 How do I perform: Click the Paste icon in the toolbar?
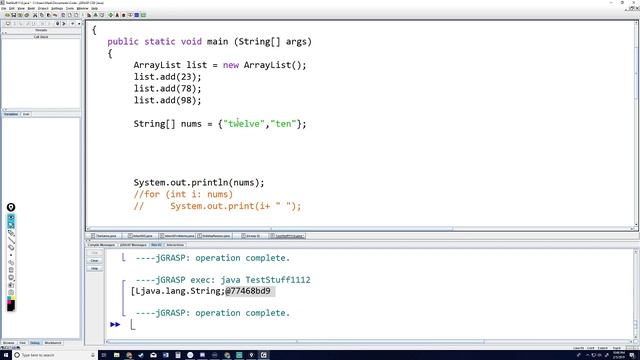click(49, 15)
